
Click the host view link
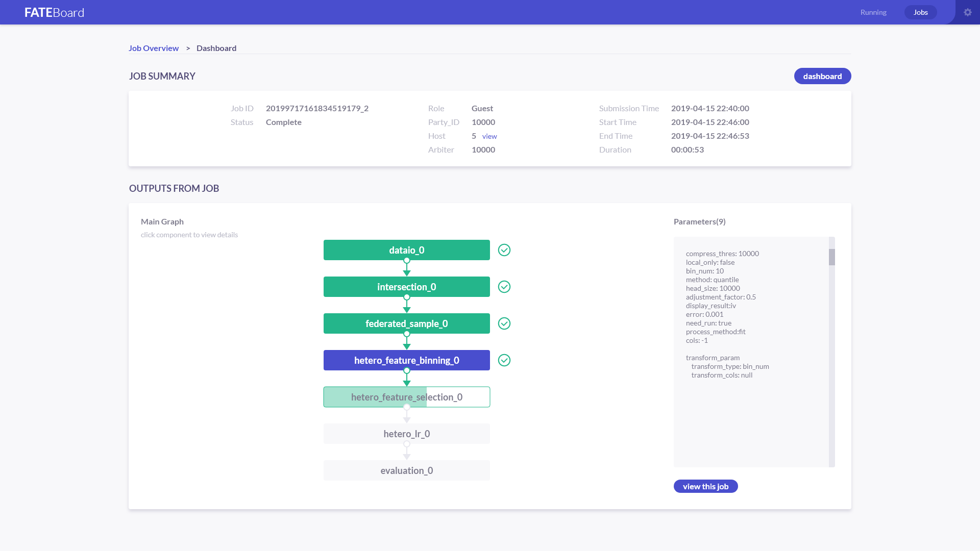tap(489, 136)
